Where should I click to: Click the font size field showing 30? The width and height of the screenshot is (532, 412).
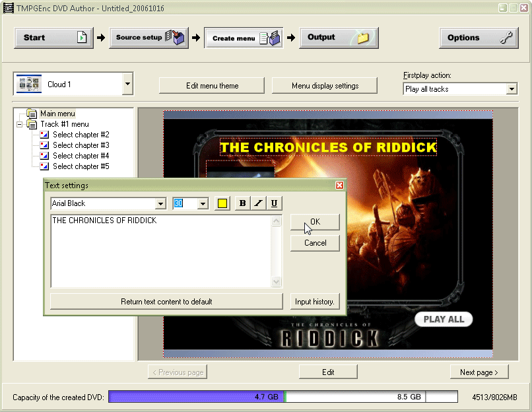coord(185,203)
